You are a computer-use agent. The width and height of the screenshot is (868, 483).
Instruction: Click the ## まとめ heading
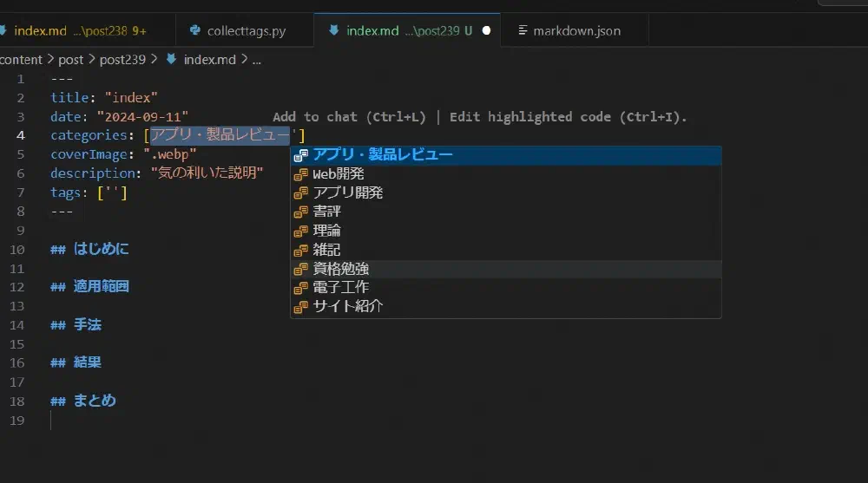pos(83,401)
